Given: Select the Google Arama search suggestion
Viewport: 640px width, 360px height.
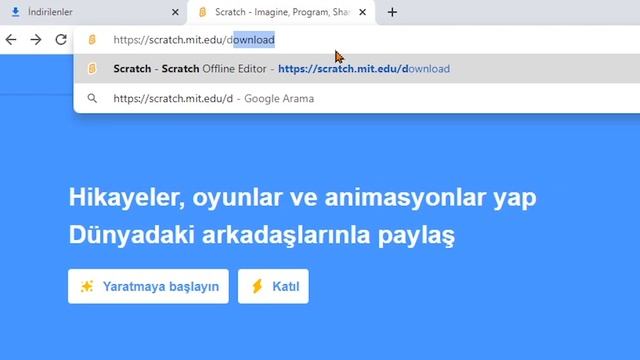Looking at the screenshot, I should [357, 98].
